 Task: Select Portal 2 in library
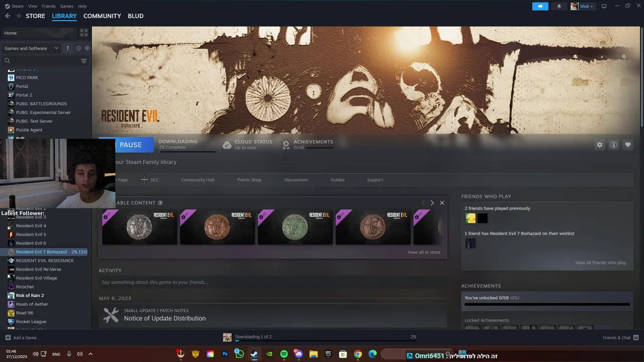tap(24, 95)
